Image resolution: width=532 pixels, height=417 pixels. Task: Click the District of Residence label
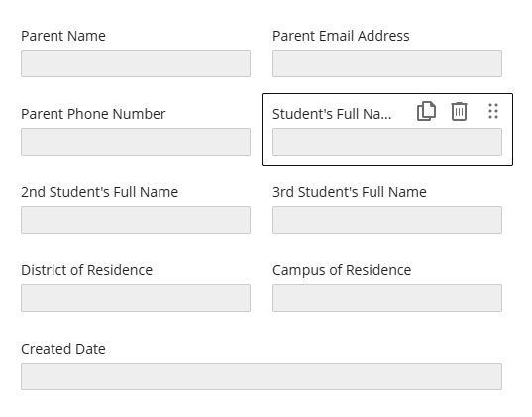tap(86, 270)
